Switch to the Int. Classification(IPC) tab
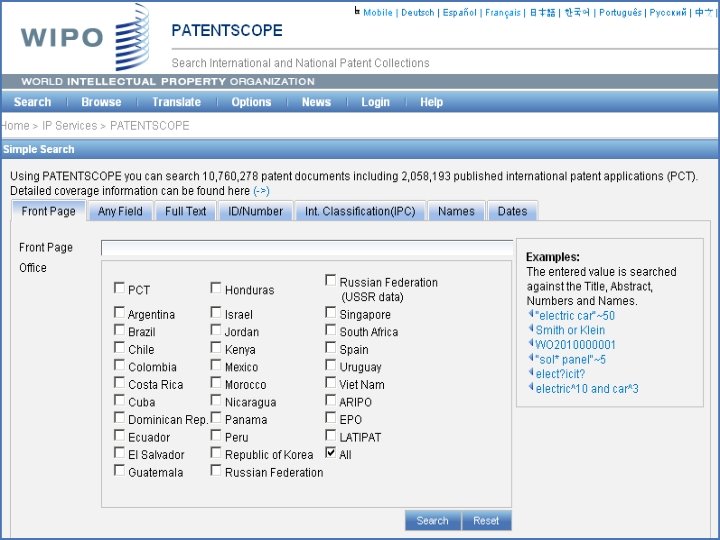Image resolution: width=720 pixels, height=540 pixels. [360, 211]
